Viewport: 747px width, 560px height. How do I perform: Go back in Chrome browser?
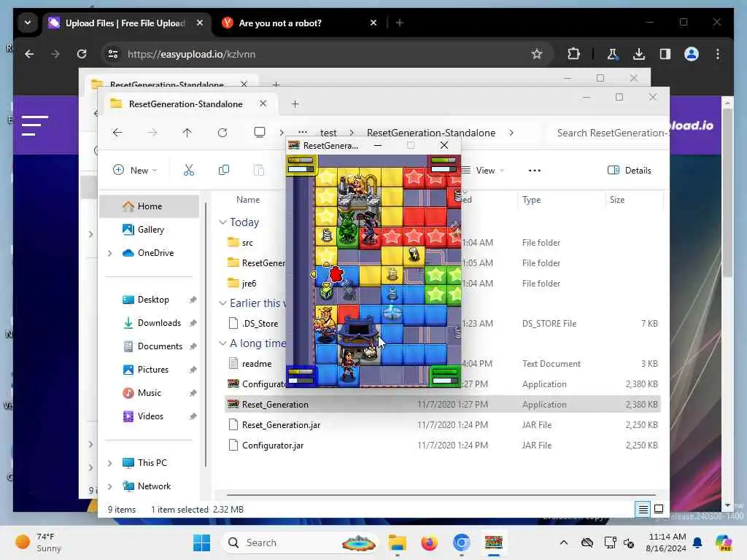(x=29, y=54)
